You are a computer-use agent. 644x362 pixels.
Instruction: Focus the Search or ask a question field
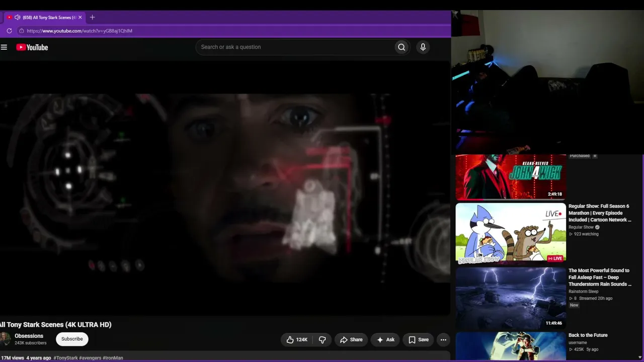pyautogui.click(x=295, y=47)
